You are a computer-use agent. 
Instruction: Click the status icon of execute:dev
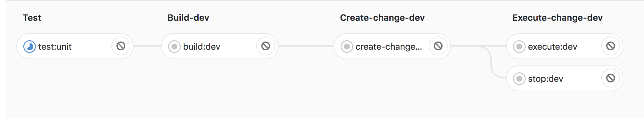pyautogui.click(x=519, y=47)
